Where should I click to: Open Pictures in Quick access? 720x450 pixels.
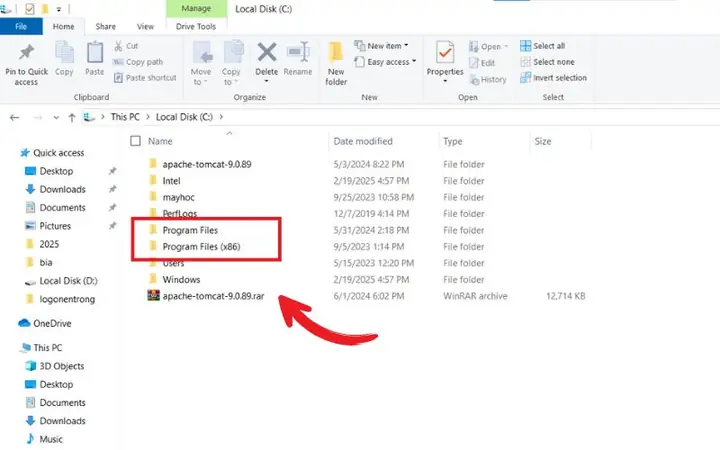[x=48, y=226]
